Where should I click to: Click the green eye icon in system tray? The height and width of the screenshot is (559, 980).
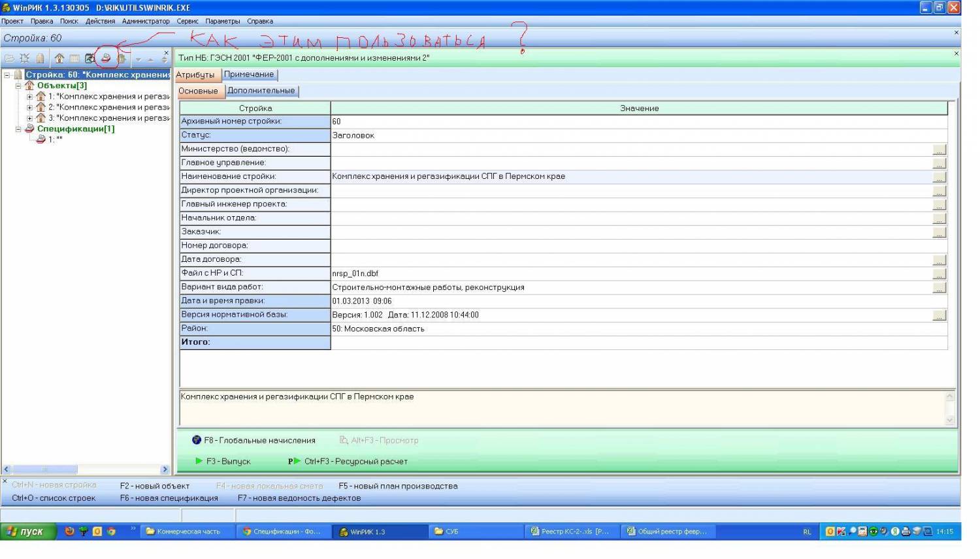coord(873,531)
